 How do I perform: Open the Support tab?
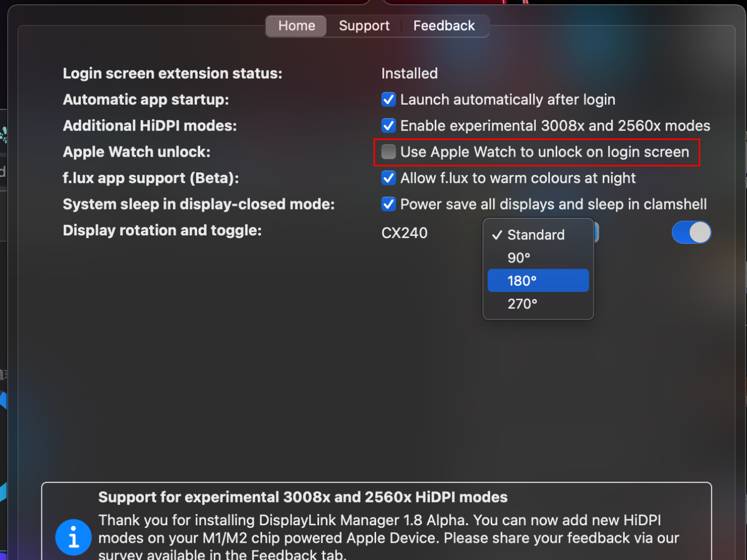click(x=364, y=26)
